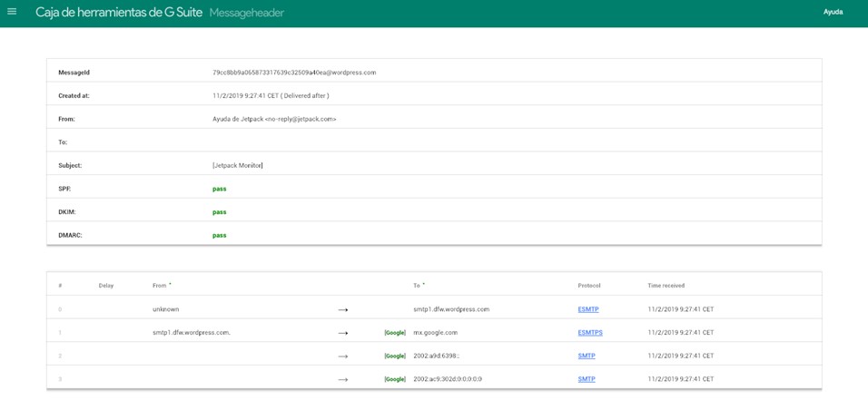Image resolution: width=868 pixels, height=410 pixels.
Task: Select the Subject: field label
Action: tap(70, 165)
